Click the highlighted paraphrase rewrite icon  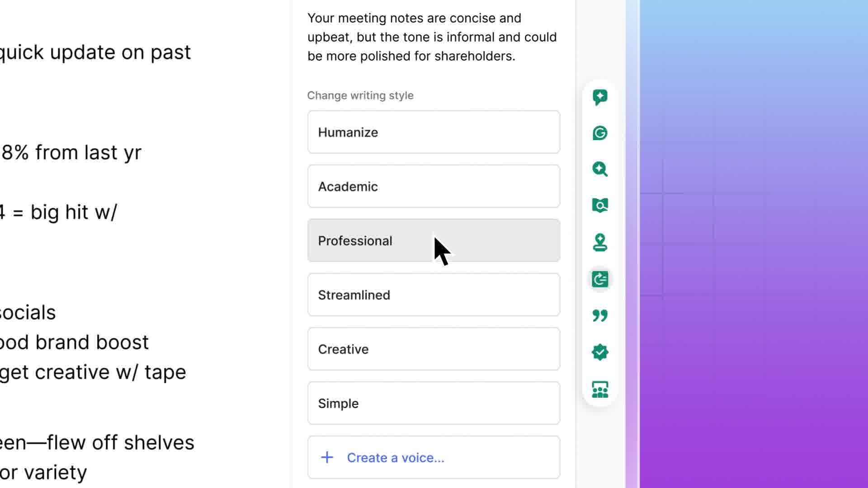point(600,279)
